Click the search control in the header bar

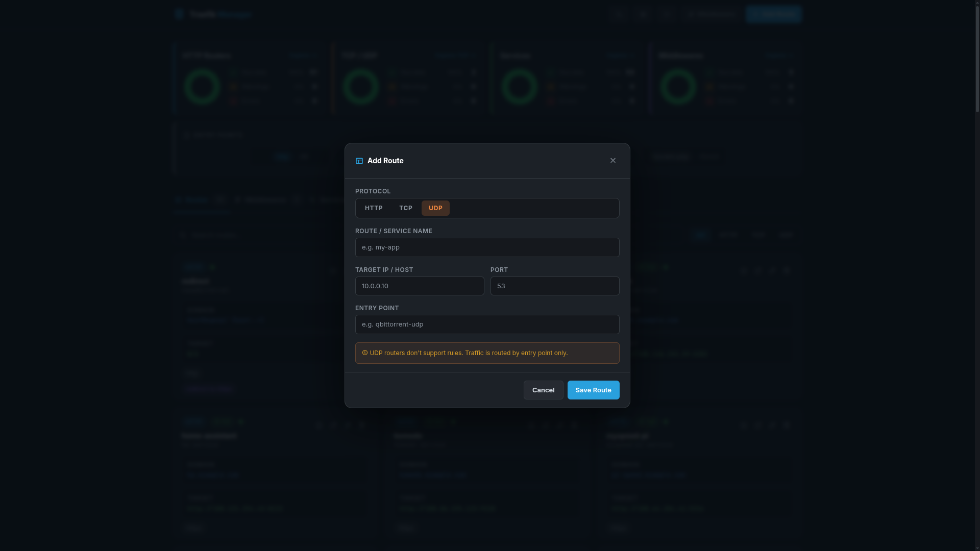coord(709,14)
